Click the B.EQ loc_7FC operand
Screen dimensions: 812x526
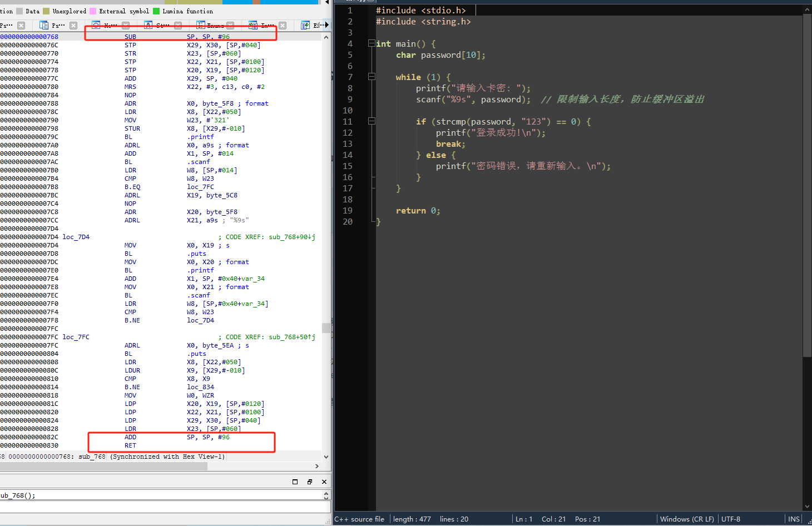(x=200, y=187)
